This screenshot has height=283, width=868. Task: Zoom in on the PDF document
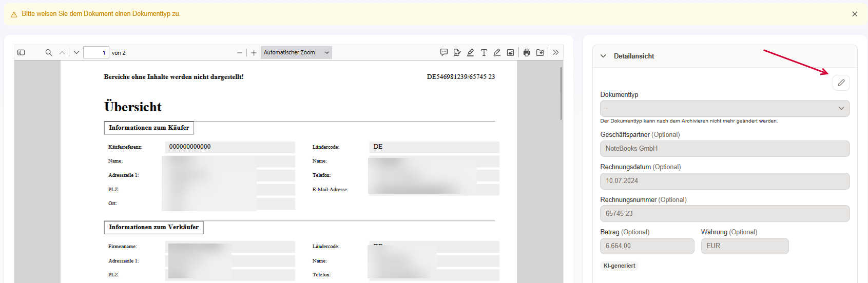tap(254, 53)
